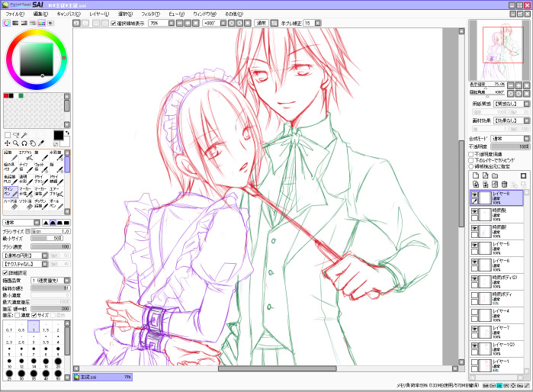The width and height of the screenshot is (533, 392).
Task: Enable the preserve opacity (不透明度保護) checkbox
Action: [x=471, y=154]
